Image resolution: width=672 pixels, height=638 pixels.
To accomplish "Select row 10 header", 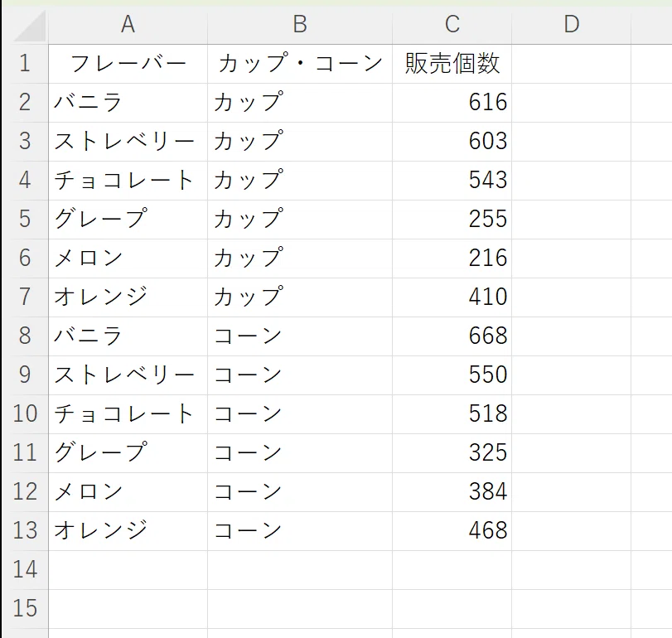I will coord(25,414).
